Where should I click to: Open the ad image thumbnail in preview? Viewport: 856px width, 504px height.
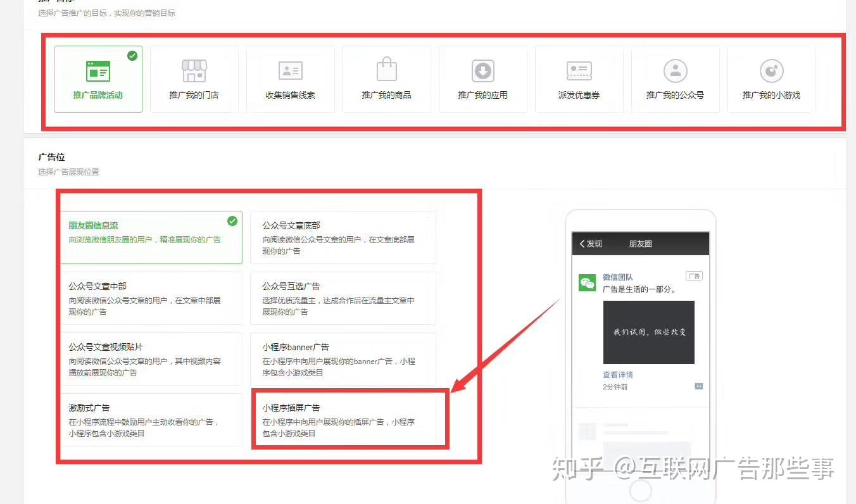point(648,332)
